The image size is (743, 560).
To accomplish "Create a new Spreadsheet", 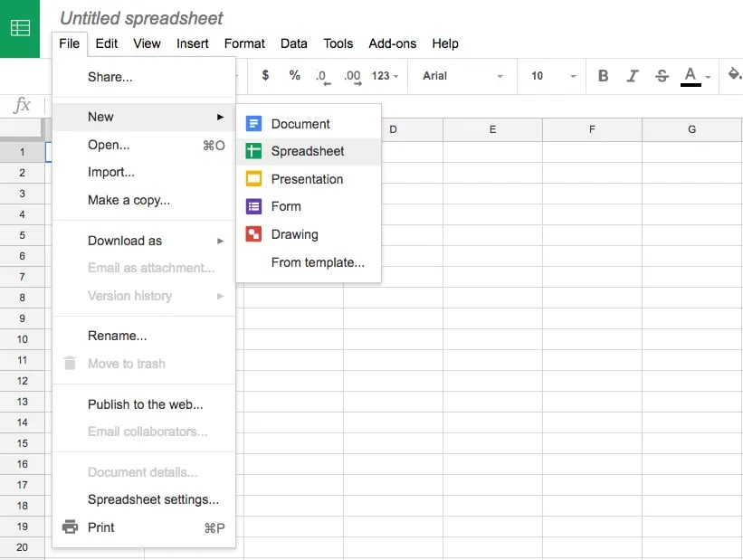I will click(x=309, y=151).
